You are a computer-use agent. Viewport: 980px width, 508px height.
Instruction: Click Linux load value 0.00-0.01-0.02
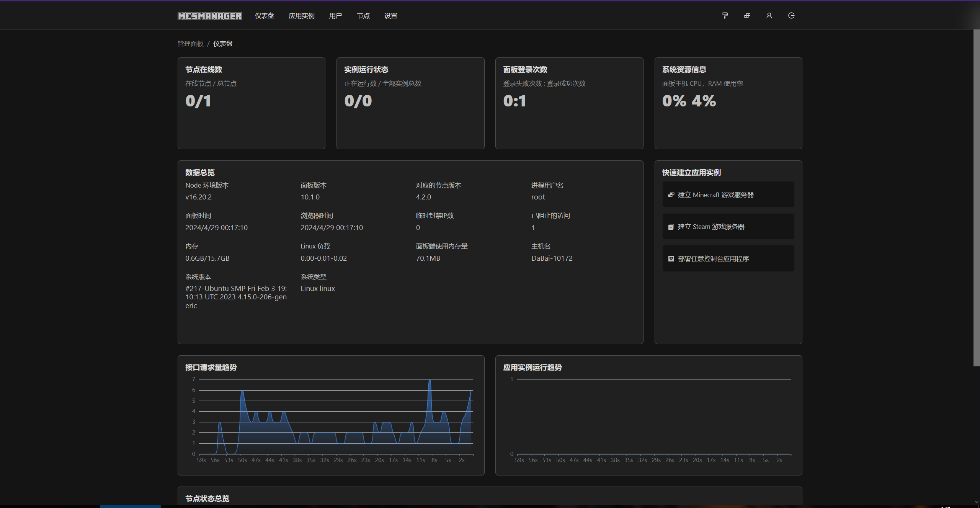pyautogui.click(x=323, y=258)
